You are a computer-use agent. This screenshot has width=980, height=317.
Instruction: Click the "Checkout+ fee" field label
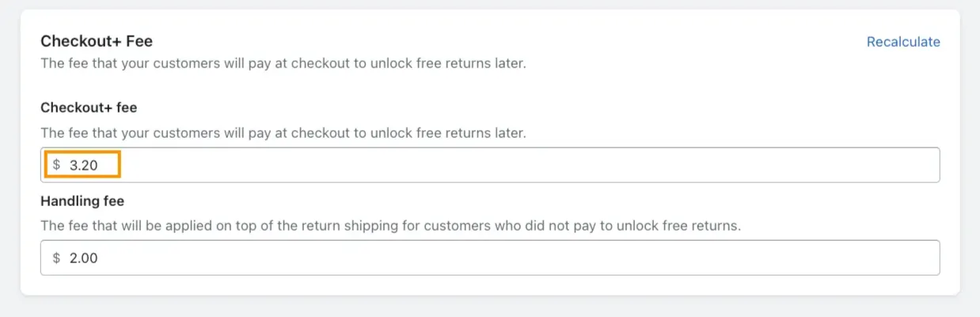pos(89,107)
